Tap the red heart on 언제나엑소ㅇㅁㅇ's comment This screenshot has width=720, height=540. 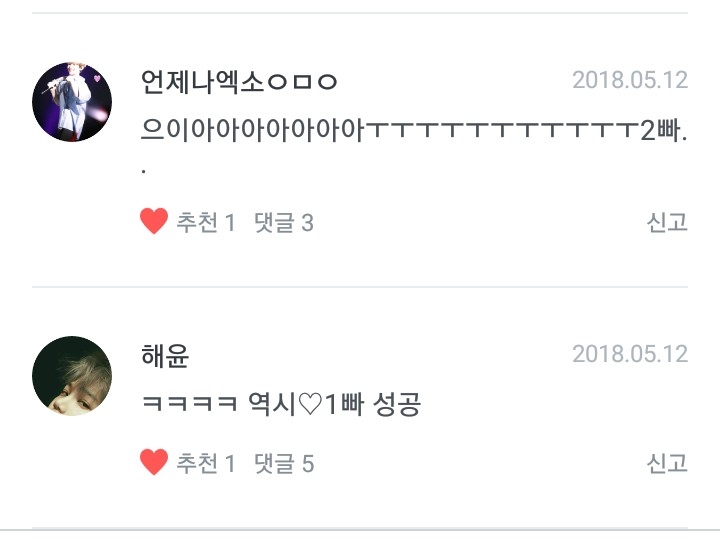[154, 221]
